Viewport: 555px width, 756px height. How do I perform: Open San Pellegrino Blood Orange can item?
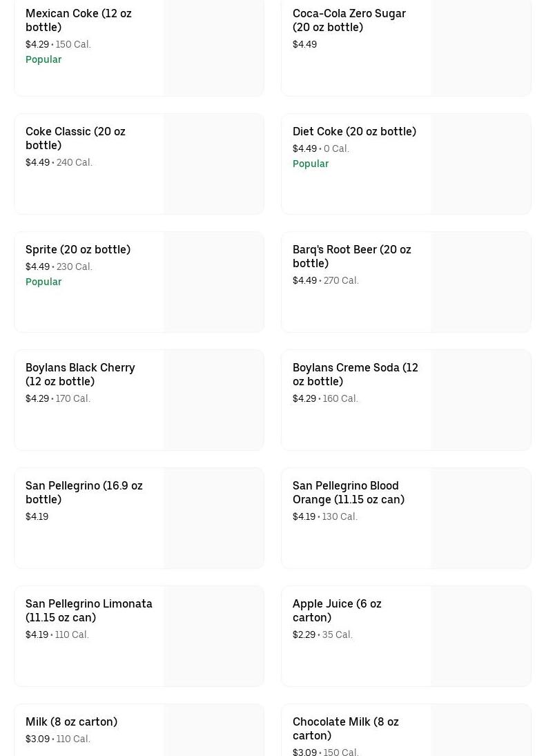348,492
